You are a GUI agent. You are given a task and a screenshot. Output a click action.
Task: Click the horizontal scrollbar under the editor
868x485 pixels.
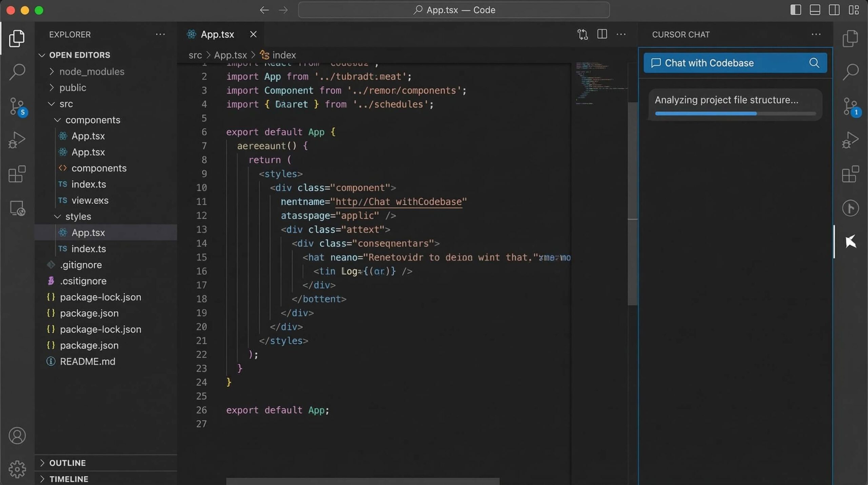(363, 481)
